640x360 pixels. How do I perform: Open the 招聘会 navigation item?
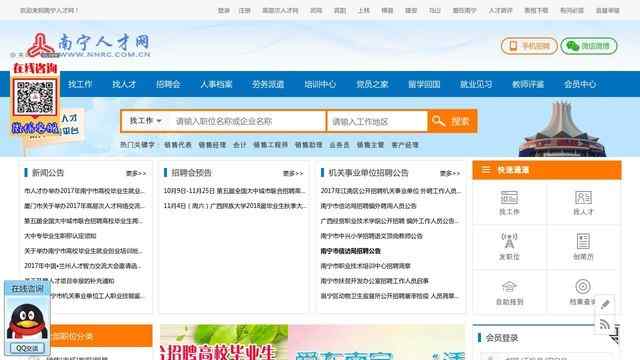[x=168, y=84]
